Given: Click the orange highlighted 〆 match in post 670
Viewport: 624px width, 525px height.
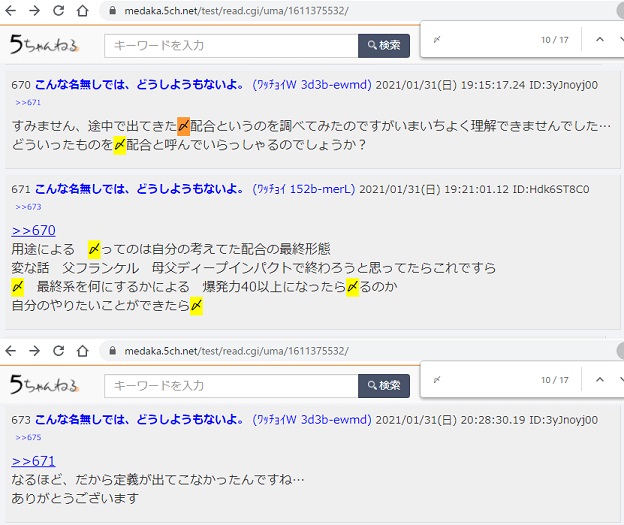Looking at the screenshot, I should tap(183, 127).
